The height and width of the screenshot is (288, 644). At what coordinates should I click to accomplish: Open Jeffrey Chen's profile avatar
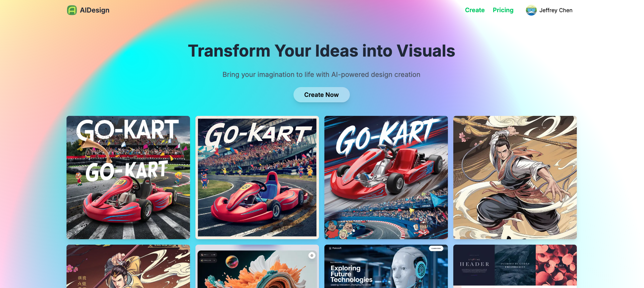point(531,10)
